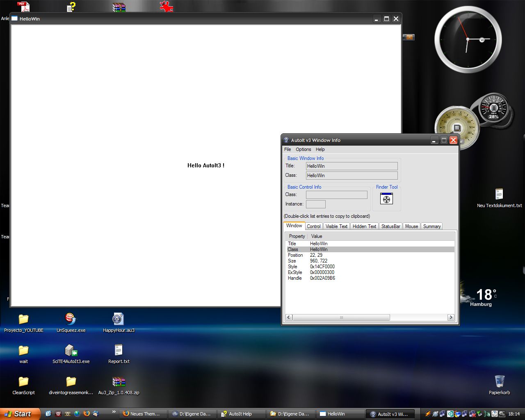This screenshot has height=420, width=525.
Task: Open the SciTE4AutoIt3.exe installer icon
Action: (x=71, y=350)
